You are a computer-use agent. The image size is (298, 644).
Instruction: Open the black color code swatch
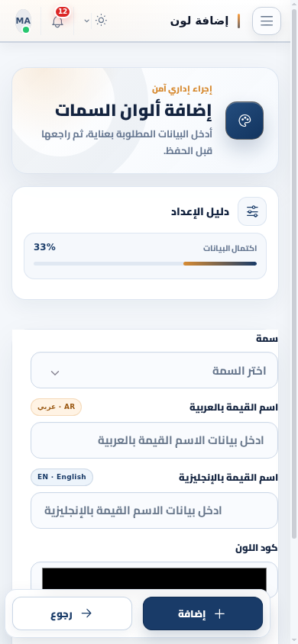pyautogui.click(x=154, y=579)
